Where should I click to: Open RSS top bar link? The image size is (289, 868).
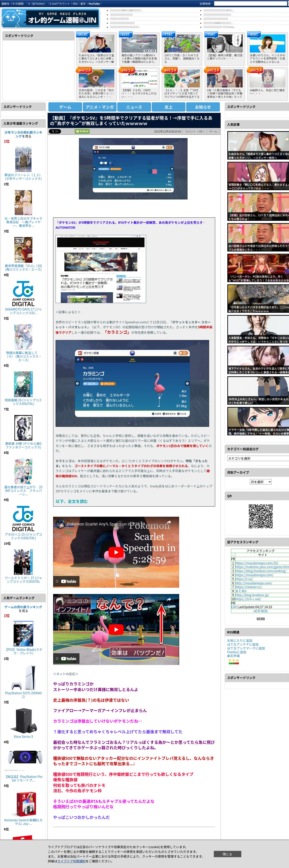tap(75, 4)
